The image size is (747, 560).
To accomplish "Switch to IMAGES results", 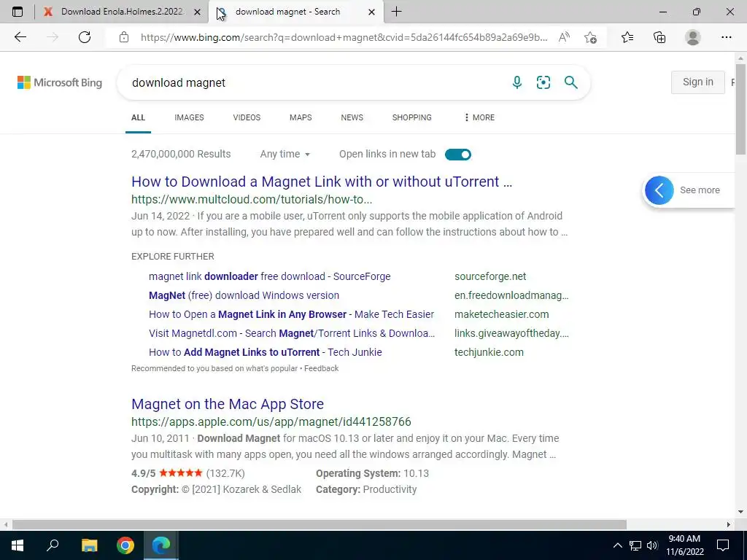I will tap(189, 117).
